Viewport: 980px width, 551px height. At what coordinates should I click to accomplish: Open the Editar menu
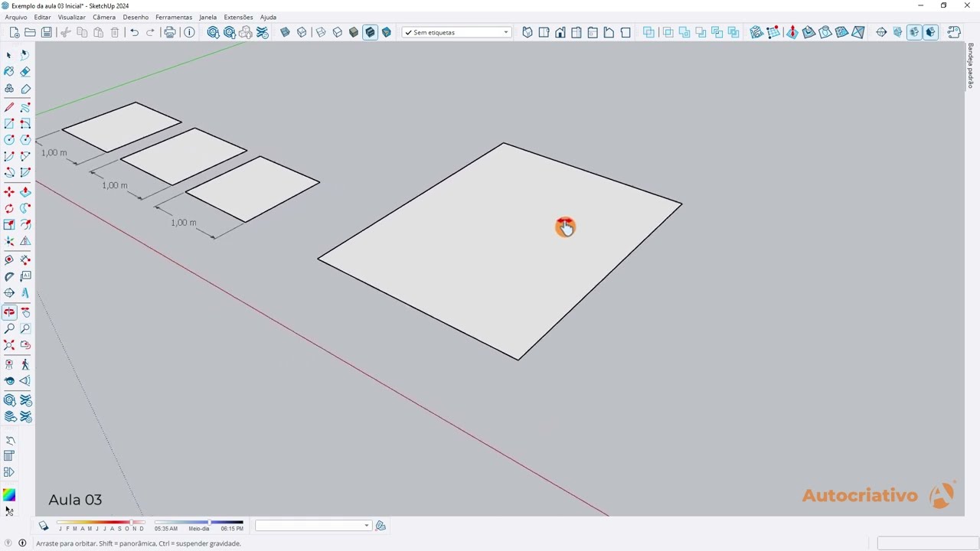(x=42, y=17)
